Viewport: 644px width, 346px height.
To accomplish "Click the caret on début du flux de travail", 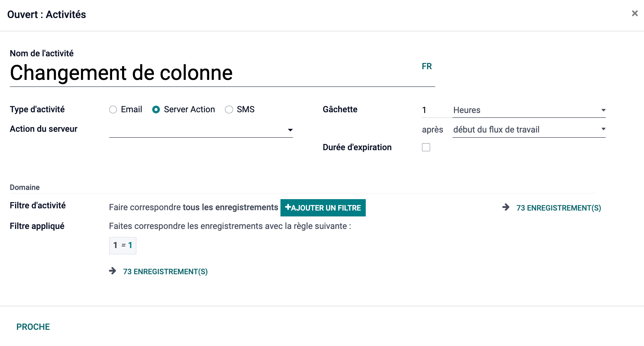I will coord(603,129).
